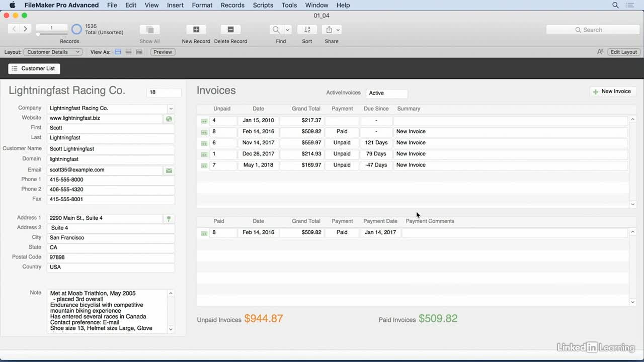
Task: Click the Edit Layout button
Action: (x=623, y=52)
